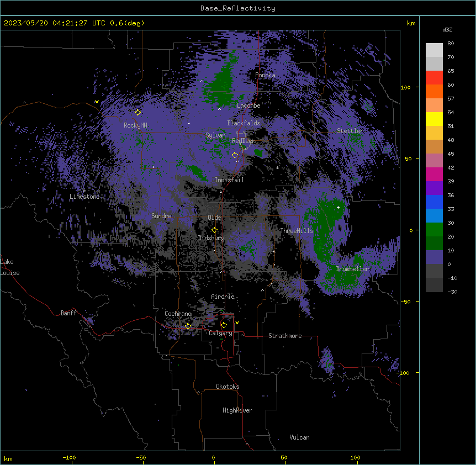Click the 0 tick on bottom axis
This screenshot has width=476, height=465.
point(213,458)
